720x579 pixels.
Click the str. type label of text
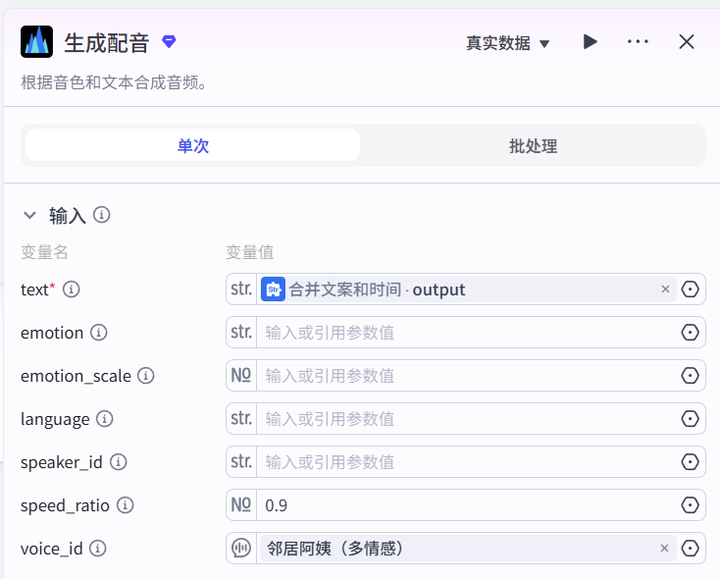coord(241,289)
